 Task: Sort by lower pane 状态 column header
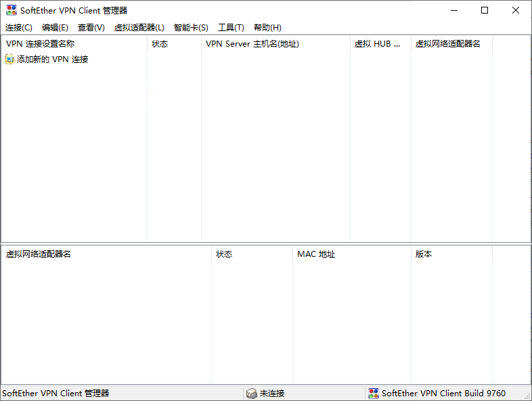252,254
